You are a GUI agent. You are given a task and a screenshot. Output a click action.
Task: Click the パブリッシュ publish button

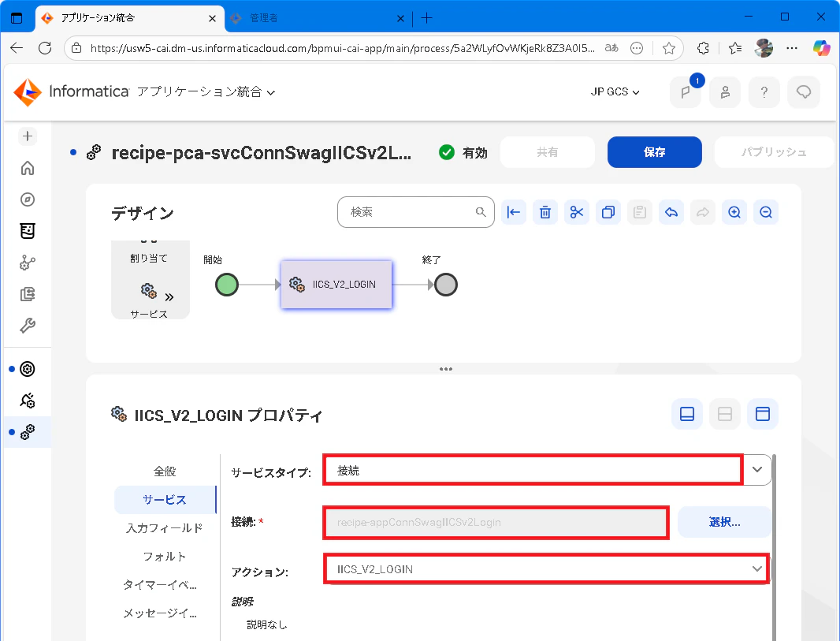click(774, 152)
